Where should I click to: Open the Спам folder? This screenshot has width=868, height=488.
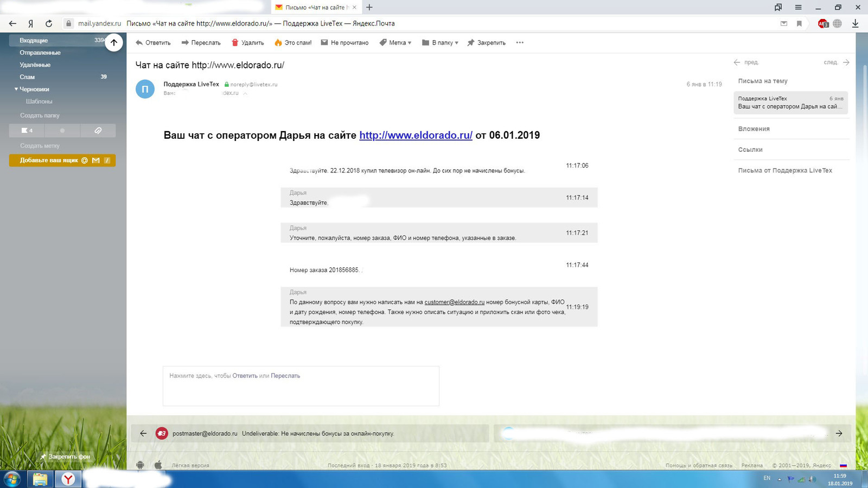point(27,77)
